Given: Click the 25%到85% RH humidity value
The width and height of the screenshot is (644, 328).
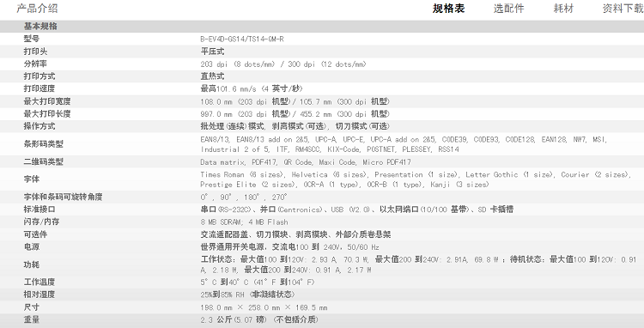Looking at the screenshot, I should click(x=247, y=295).
